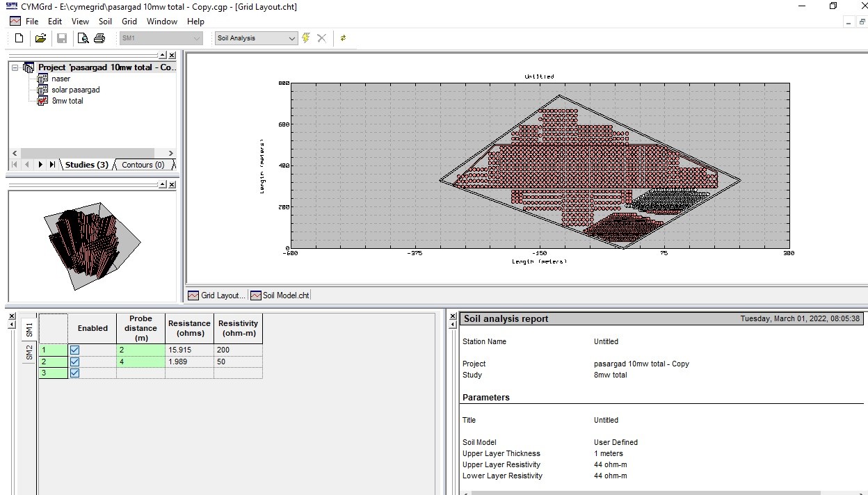Click the Open folder toolbar icon

tap(40, 38)
